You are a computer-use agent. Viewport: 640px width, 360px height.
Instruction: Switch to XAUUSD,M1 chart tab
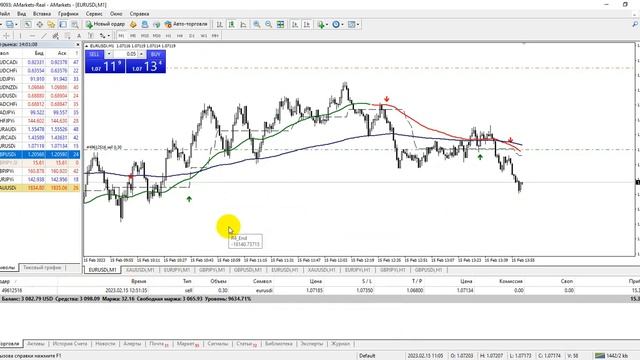click(140, 270)
